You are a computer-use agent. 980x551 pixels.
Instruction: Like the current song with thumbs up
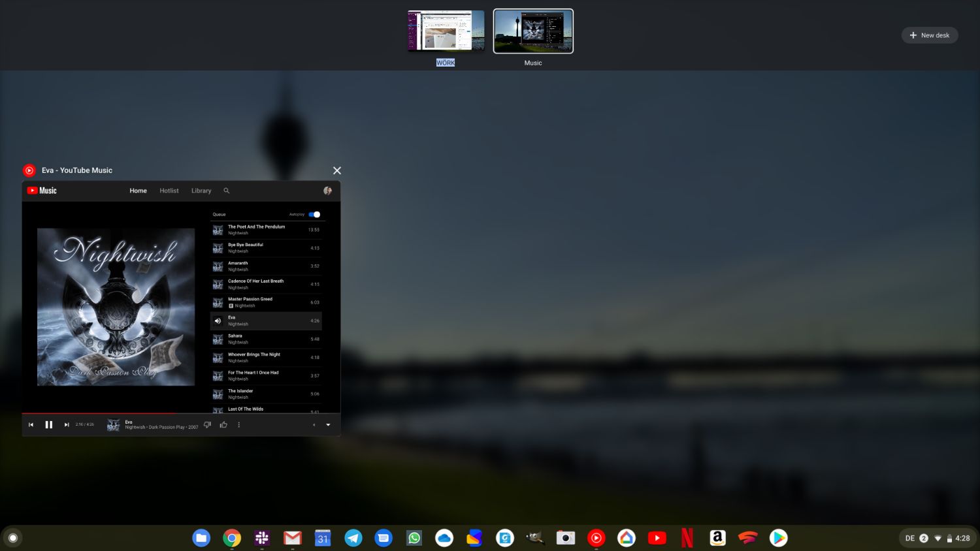(223, 425)
